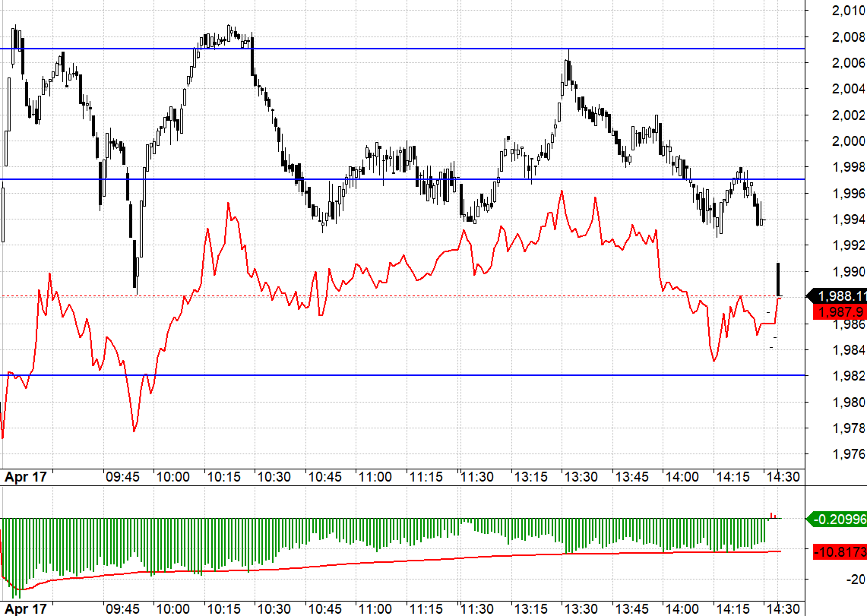Click the -20 label on indicator scale

pyautogui.click(x=857, y=580)
